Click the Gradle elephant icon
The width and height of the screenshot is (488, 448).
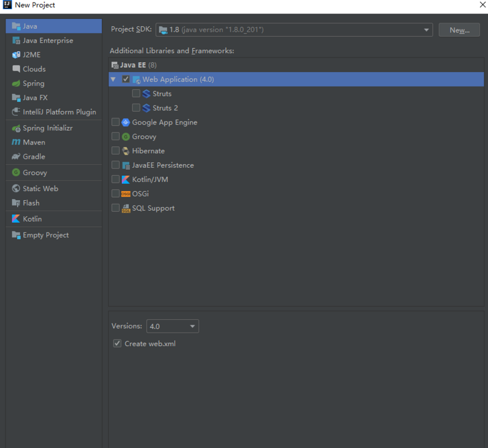[x=16, y=157]
